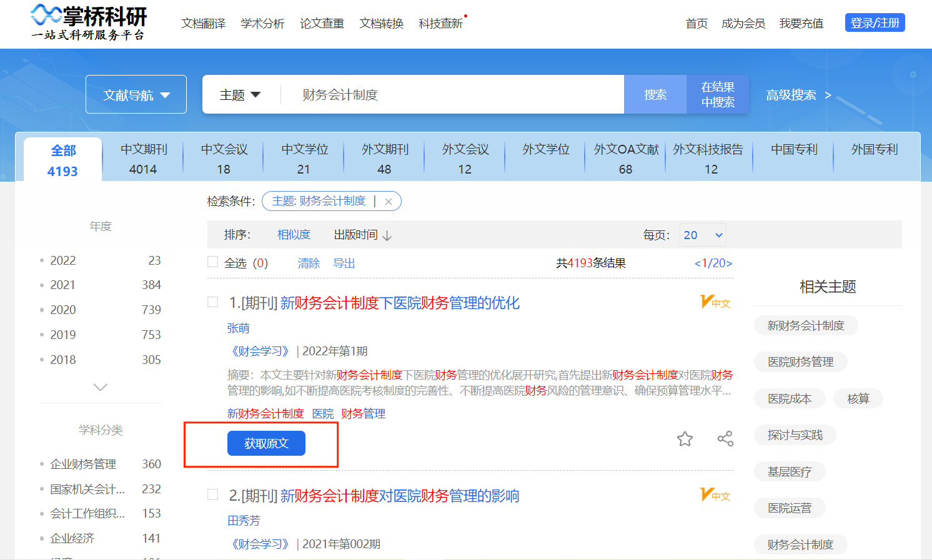
Task: Open 学术分析 in the top menu
Action: 262,23
